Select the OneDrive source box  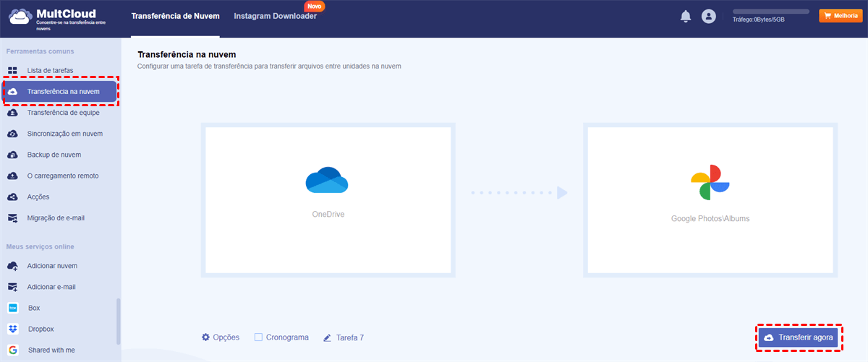point(328,200)
